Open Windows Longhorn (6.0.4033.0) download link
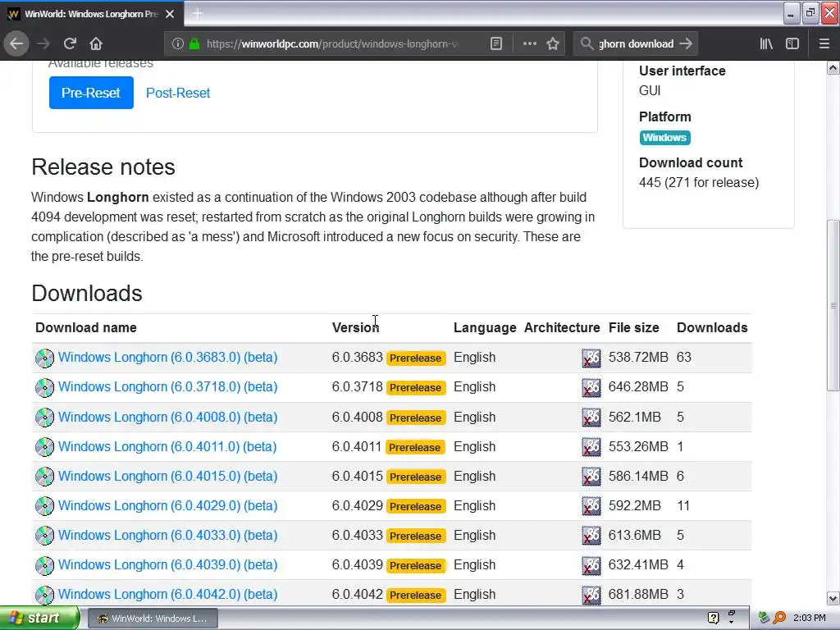Viewport: 840px width, 630px height. [167, 535]
